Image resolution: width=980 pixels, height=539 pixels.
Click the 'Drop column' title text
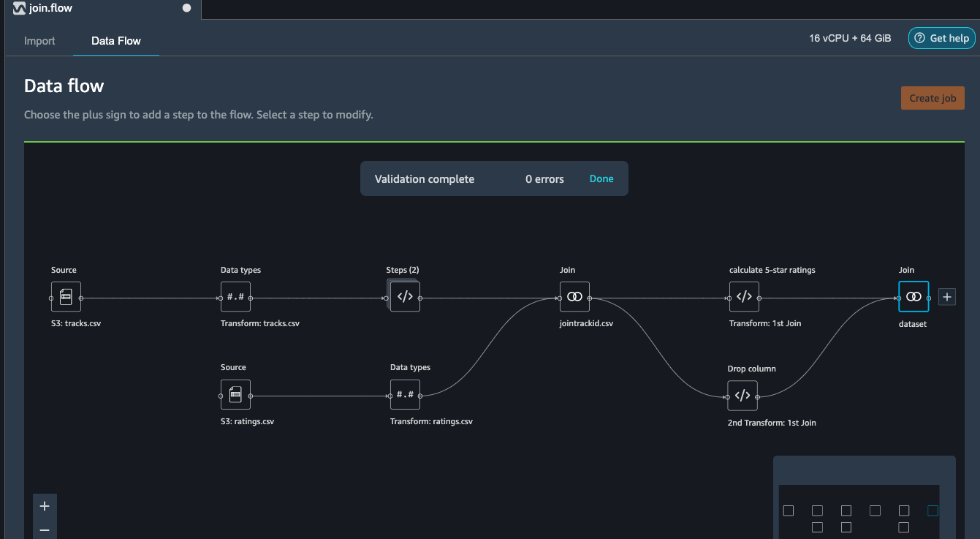click(751, 369)
